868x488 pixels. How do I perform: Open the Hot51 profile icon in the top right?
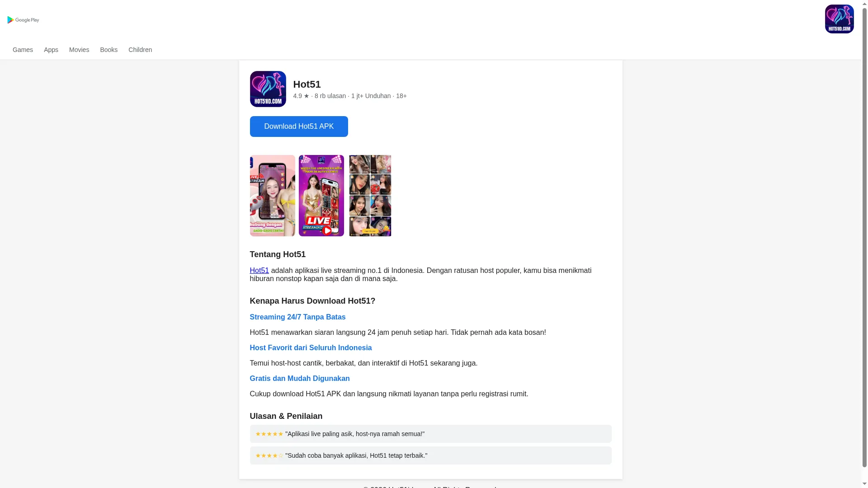839,19
